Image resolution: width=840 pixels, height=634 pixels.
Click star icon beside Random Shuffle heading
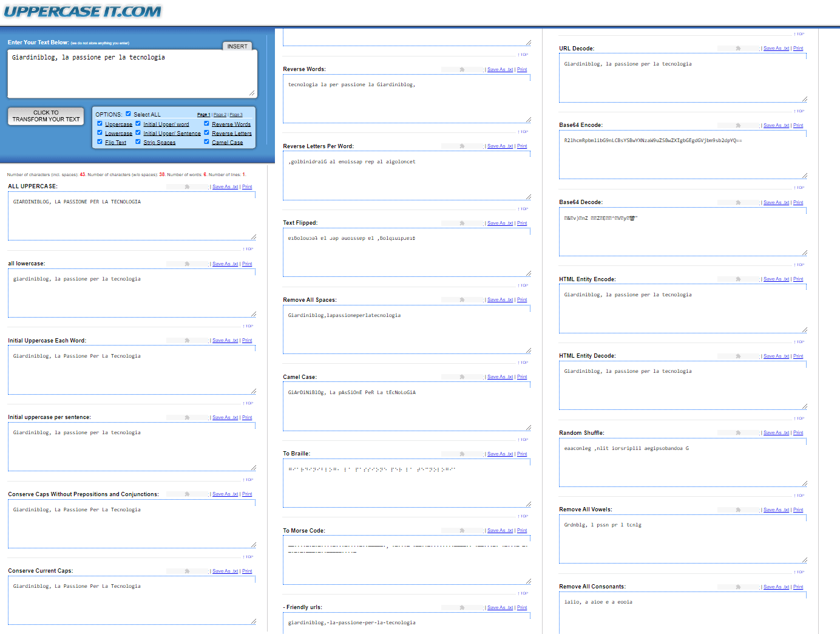[738, 433]
